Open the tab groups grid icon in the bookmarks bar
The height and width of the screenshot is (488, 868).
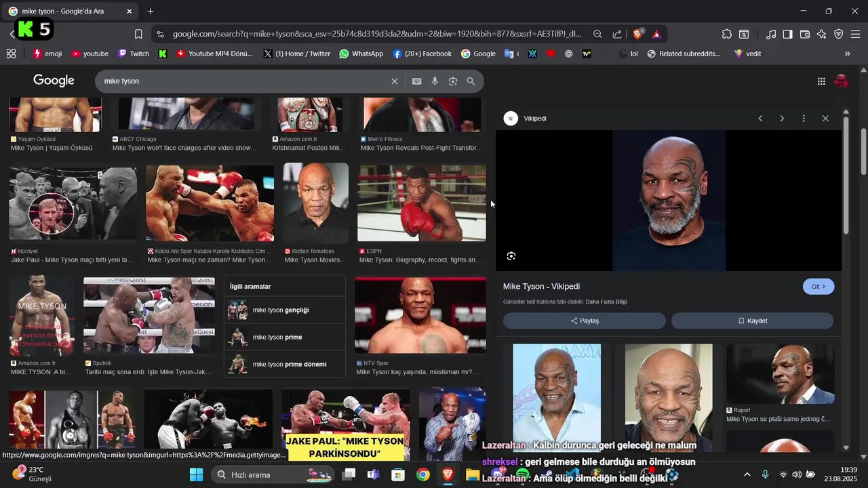click(11, 54)
